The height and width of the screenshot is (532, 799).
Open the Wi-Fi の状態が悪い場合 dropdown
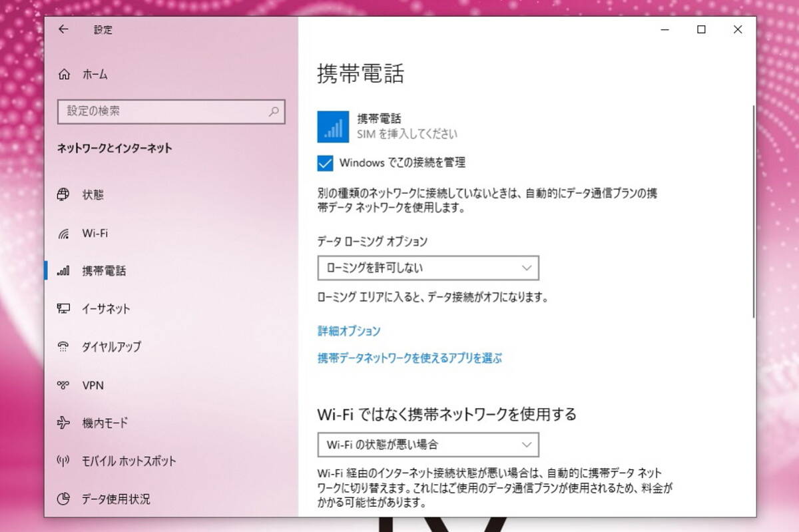click(428, 444)
